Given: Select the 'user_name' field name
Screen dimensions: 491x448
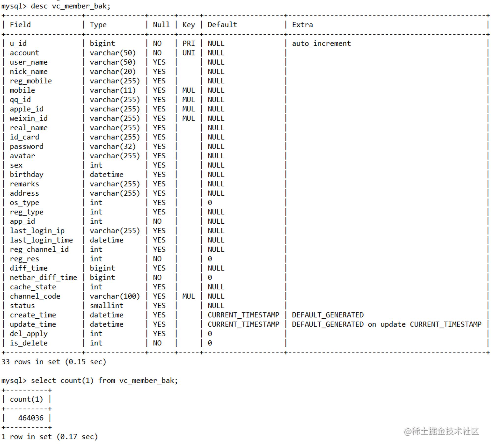Looking at the screenshot, I should click(x=29, y=62).
